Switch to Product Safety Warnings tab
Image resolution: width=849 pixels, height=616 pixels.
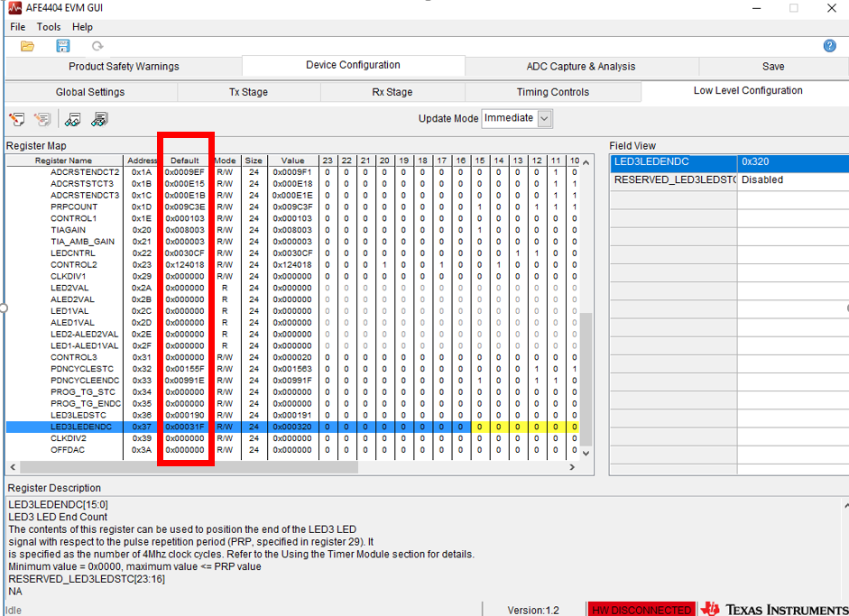(124, 67)
